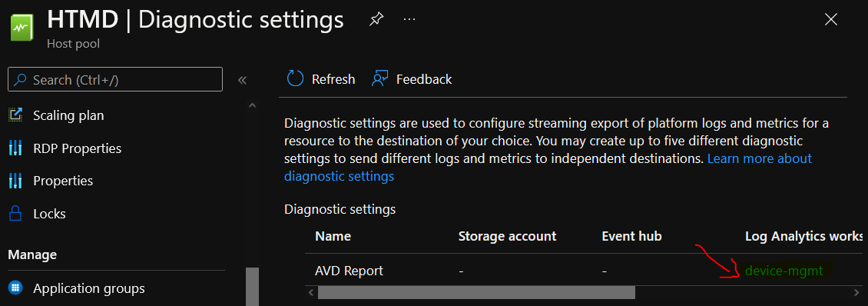Viewport: 868px width, 306px height.
Task: Focus the Search (Ctrl+/) field
Action: pyautogui.click(x=115, y=79)
